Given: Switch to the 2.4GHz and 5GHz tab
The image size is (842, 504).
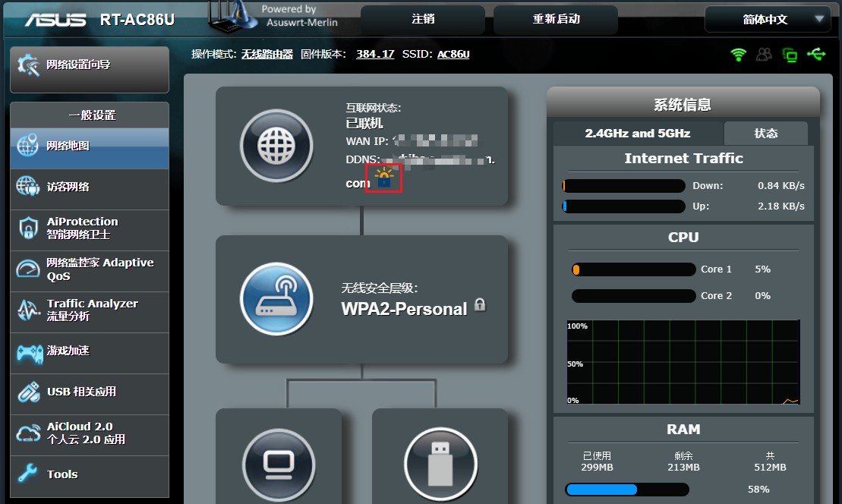Looking at the screenshot, I should click(639, 133).
